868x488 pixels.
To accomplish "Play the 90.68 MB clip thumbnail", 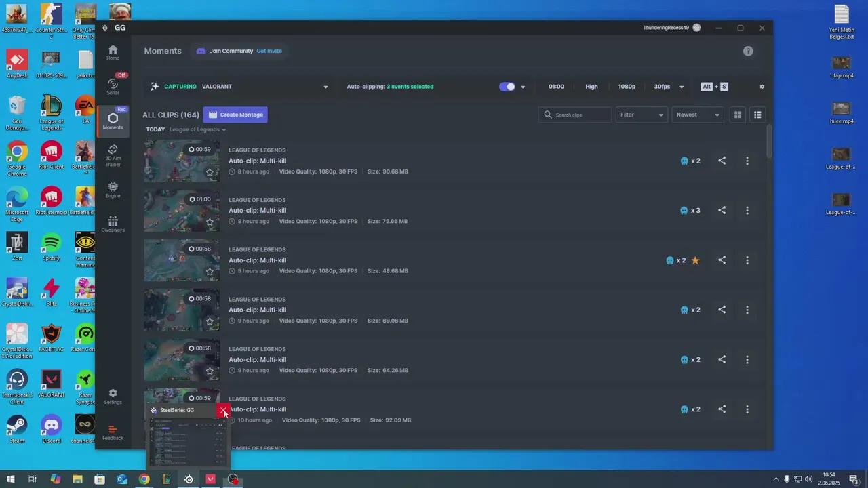I will [x=182, y=161].
